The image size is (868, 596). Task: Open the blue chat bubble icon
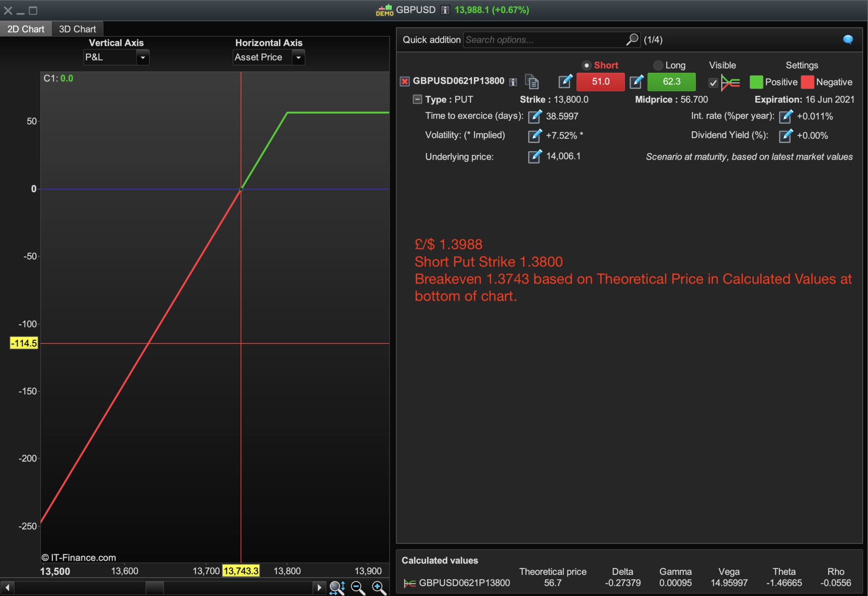848,39
